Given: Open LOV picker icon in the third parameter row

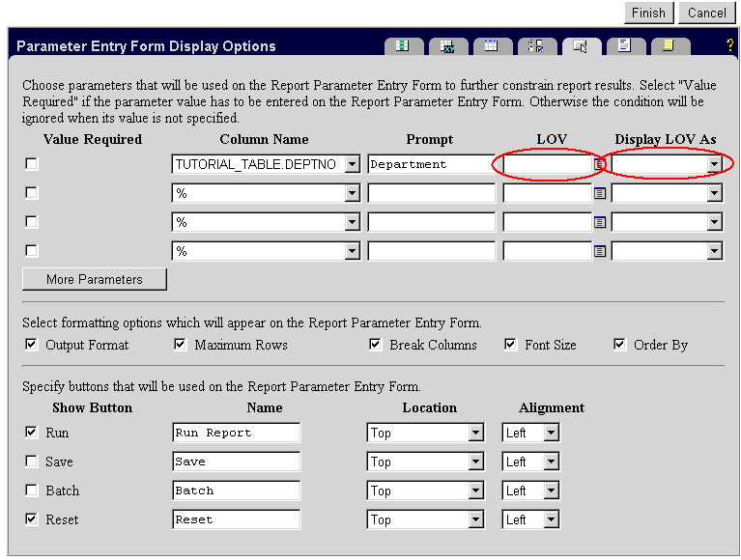Looking at the screenshot, I should click(x=600, y=223).
